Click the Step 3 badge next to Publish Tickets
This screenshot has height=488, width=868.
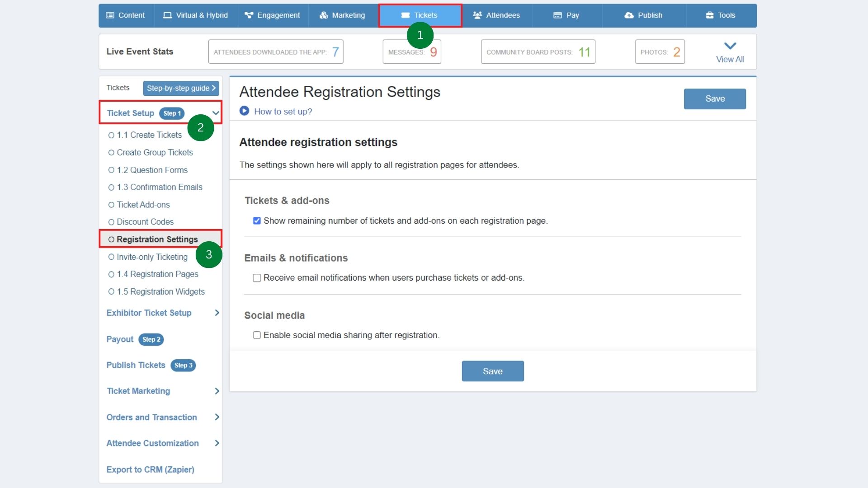coord(183,365)
